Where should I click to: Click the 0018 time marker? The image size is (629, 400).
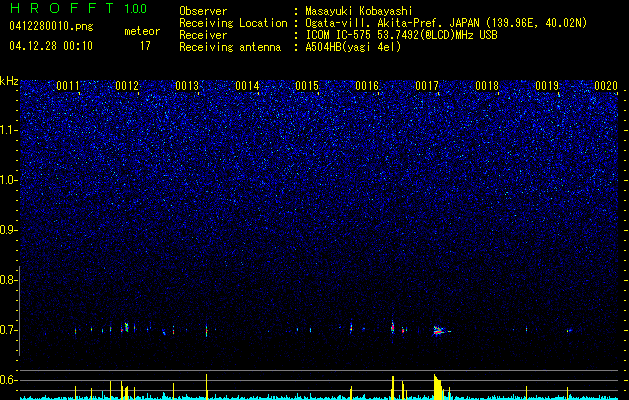487,86
